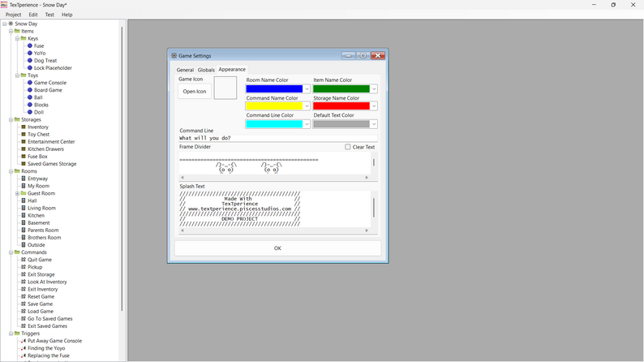Image resolution: width=644 pixels, height=362 pixels.
Task: Collapse the Keys folder in tree
Action: 17,39
